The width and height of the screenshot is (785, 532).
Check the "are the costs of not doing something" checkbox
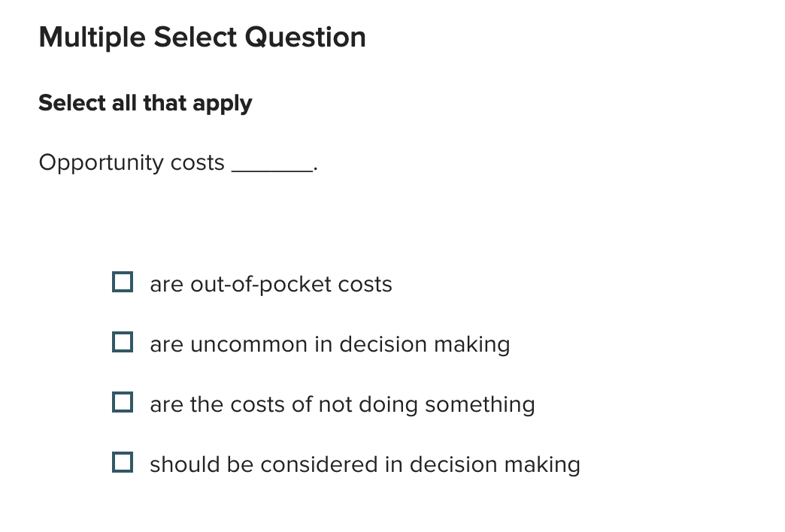(122, 402)
